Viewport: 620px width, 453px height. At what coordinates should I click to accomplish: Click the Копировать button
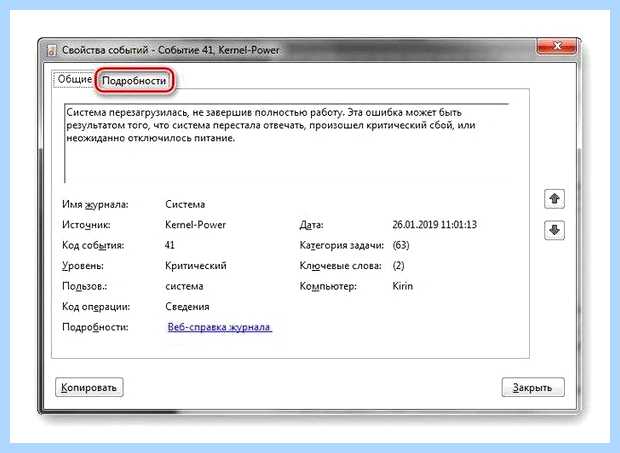(89, 387)
